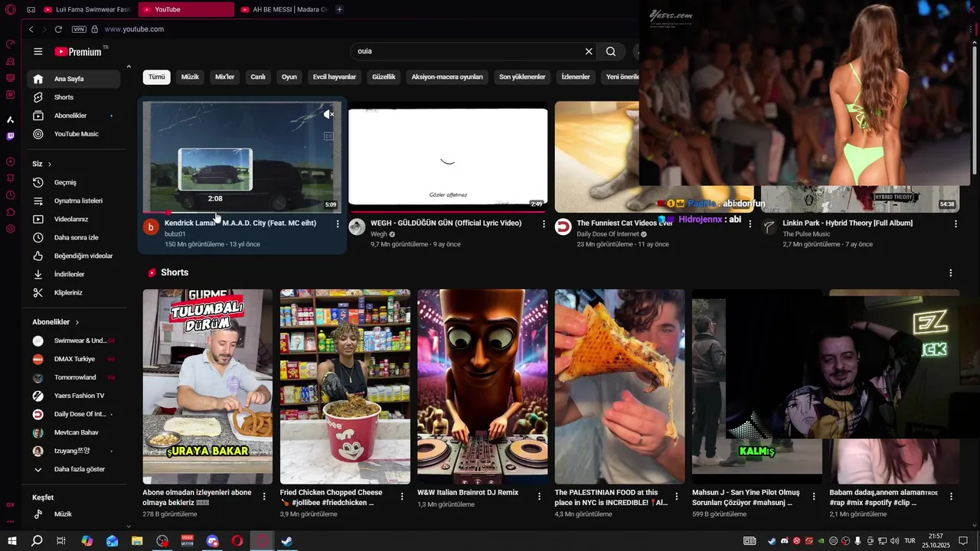Click the search magnifier button
980x551 pixels.
coord(610,51)
